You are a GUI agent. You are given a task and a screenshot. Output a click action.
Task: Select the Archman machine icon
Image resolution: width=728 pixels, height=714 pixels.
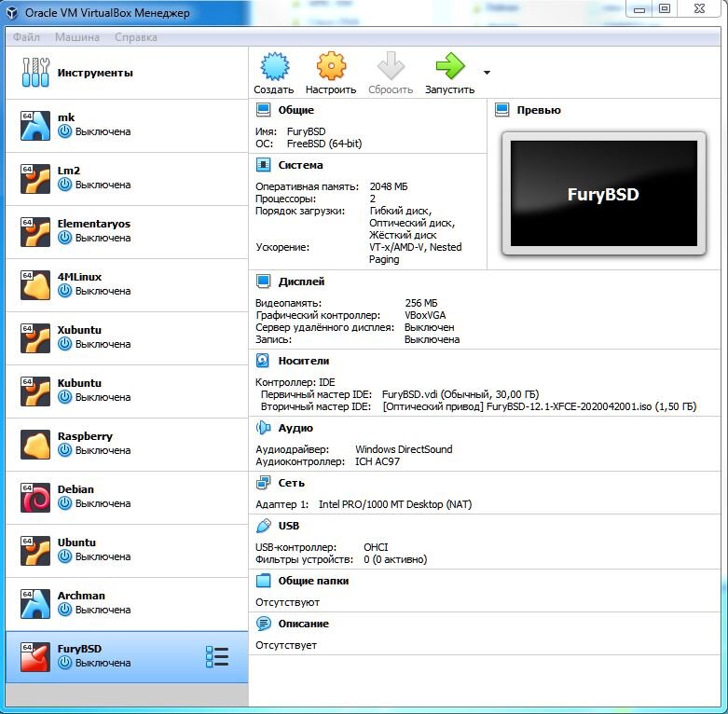click(35, 603)
